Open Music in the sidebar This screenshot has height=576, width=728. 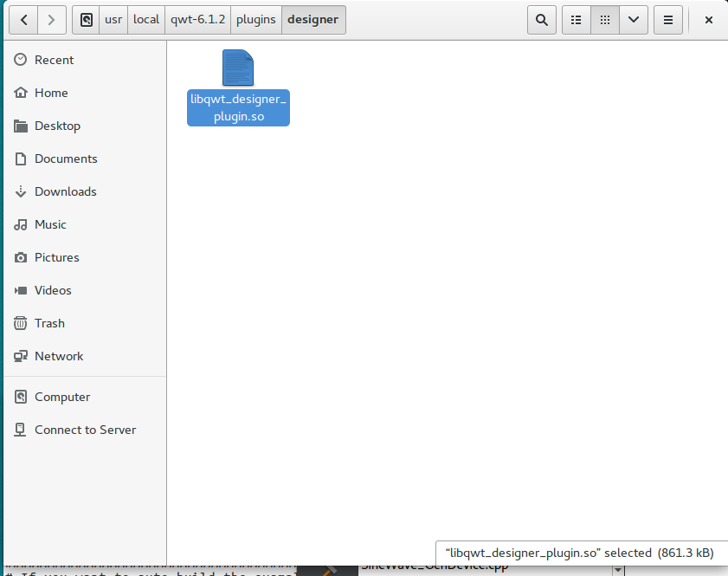point(85,225)
